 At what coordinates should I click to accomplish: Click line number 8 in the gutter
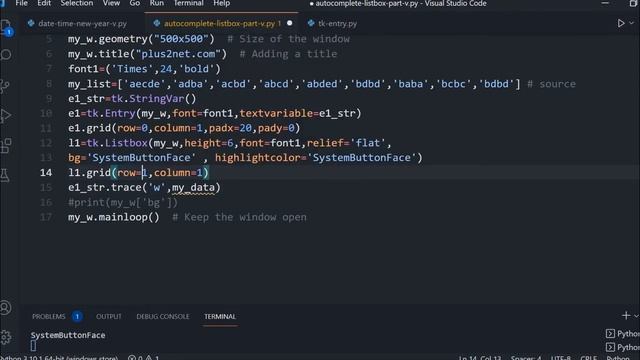pos(49,84)
